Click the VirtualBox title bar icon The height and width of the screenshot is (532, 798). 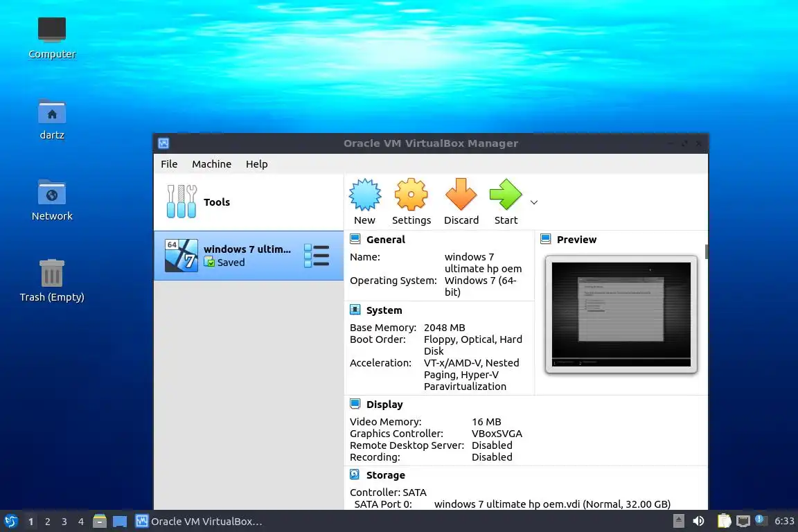[x=163, y=143]
